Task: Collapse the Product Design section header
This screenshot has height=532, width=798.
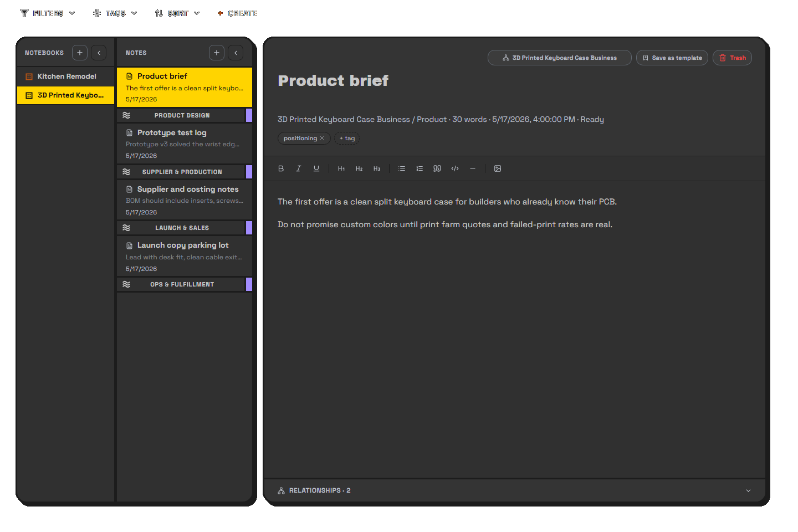Action: (x=181, y=115)
